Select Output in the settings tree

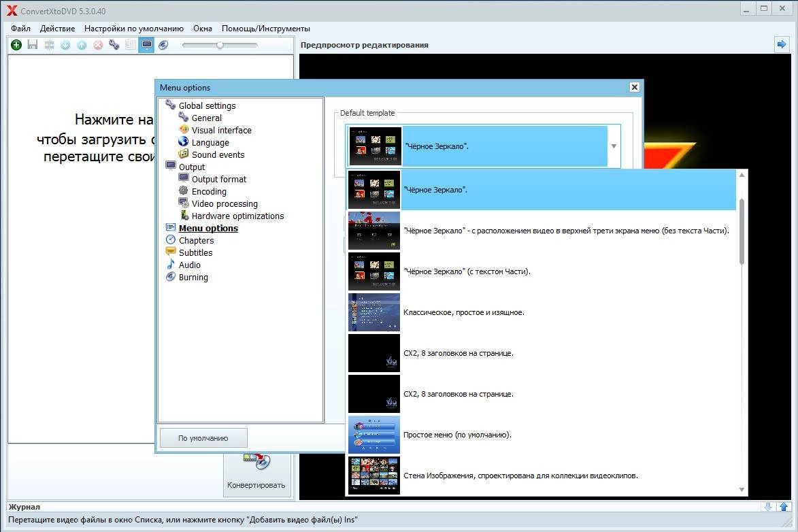[192, 167]
